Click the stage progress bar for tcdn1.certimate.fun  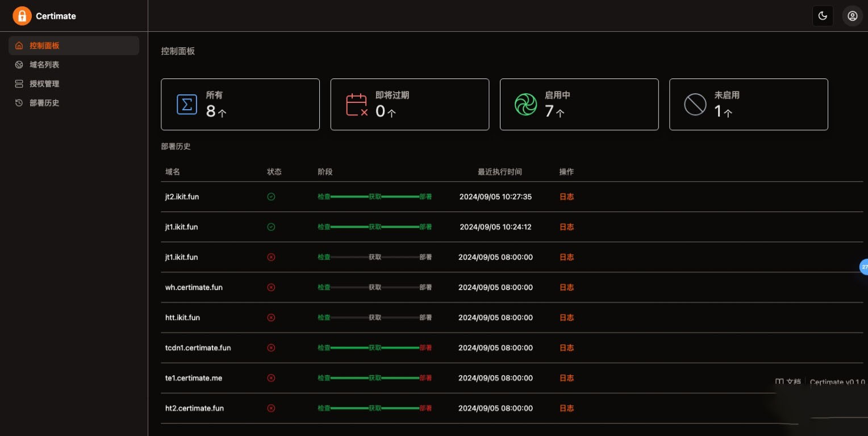[x=374, y=348]
